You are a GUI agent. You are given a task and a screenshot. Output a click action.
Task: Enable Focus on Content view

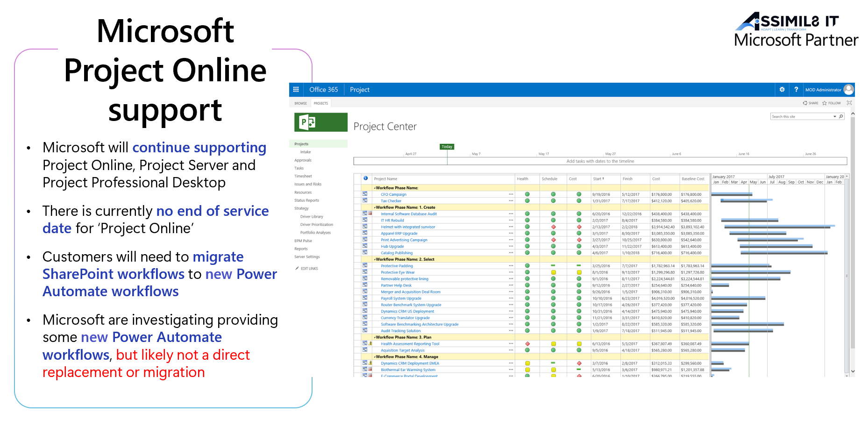(x=849, y=103)
